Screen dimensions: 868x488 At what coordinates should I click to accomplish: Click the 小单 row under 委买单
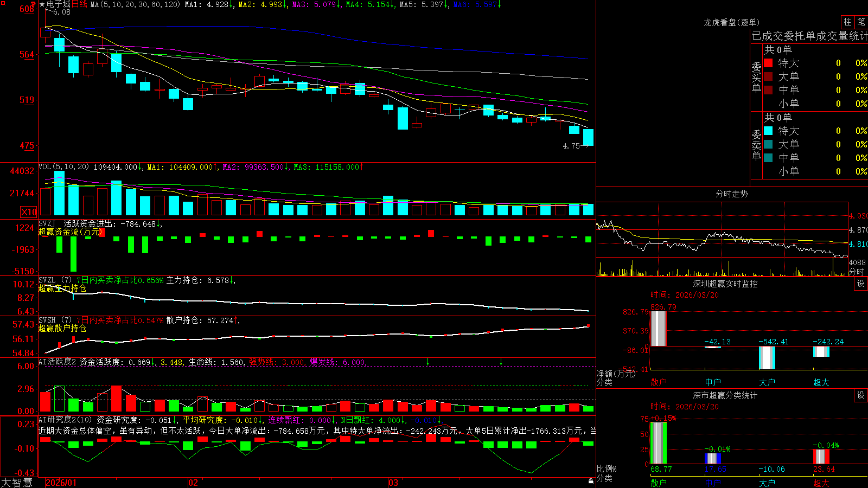[x=815, y=104]
